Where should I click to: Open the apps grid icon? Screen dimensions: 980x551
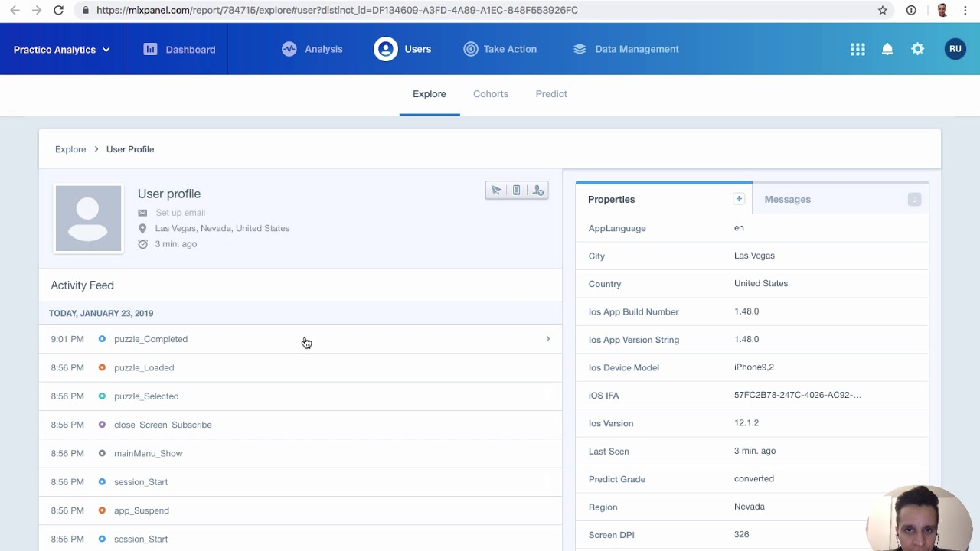[857, 49]
